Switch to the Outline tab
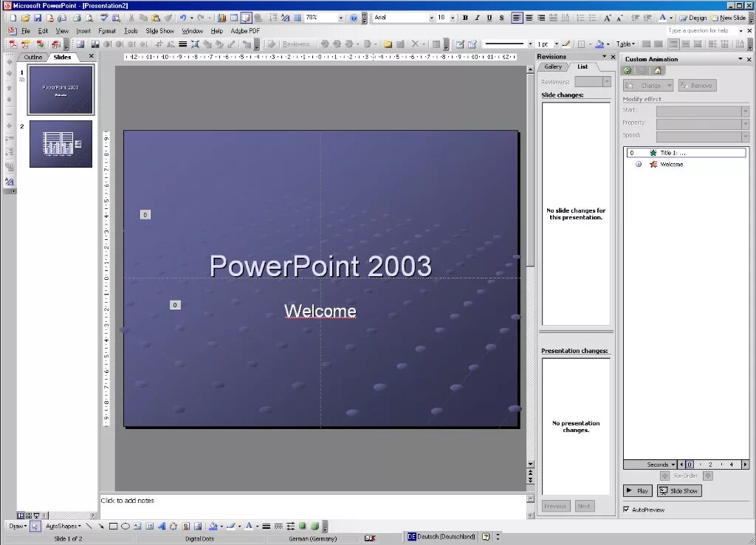Image resolution: width=756 pixels, height=545 pixels. (x=32, y=56)
